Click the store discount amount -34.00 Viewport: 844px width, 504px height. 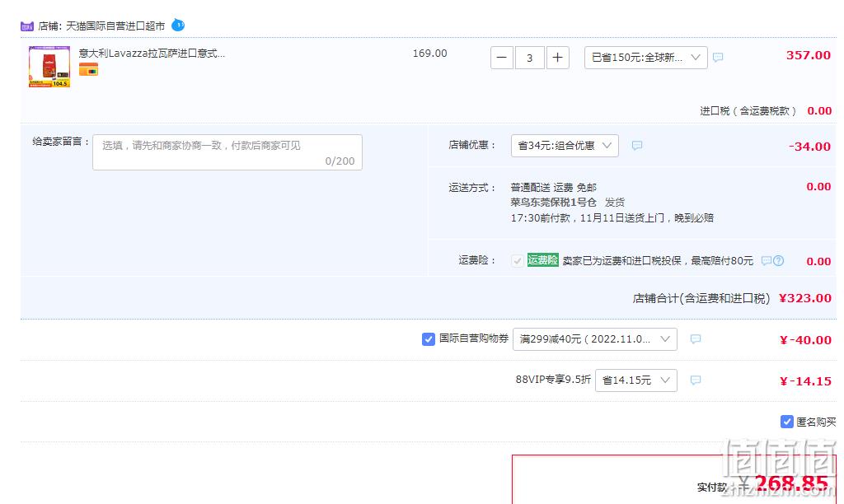pyautogui.click(x=809, y=147)
